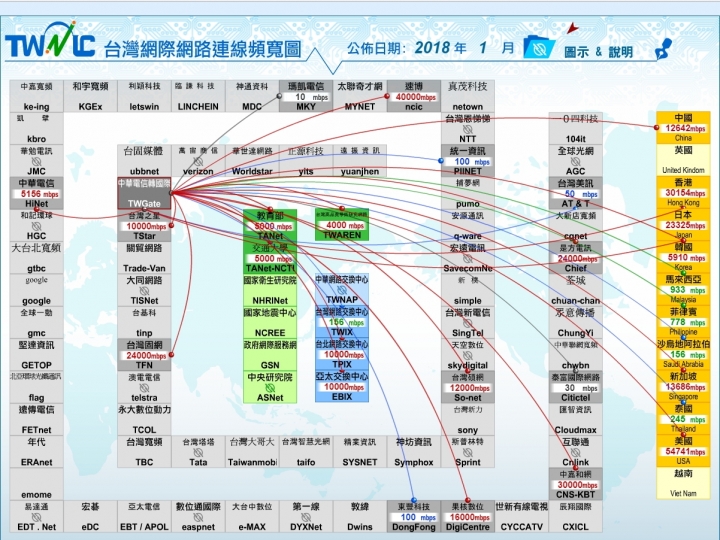
Task: Click the TANet 5000 mbps value
Action: pyautogui.click(x=272, y=226)
